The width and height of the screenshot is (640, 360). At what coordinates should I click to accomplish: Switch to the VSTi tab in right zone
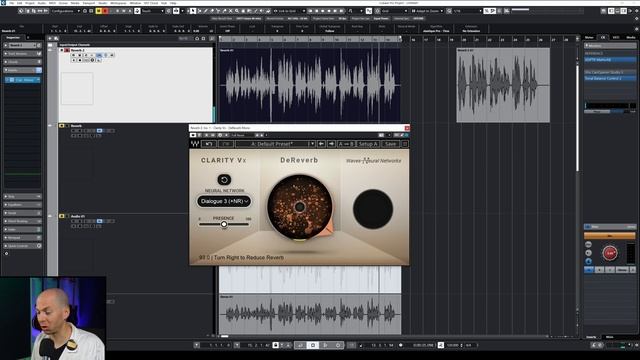tap(616, 37)
